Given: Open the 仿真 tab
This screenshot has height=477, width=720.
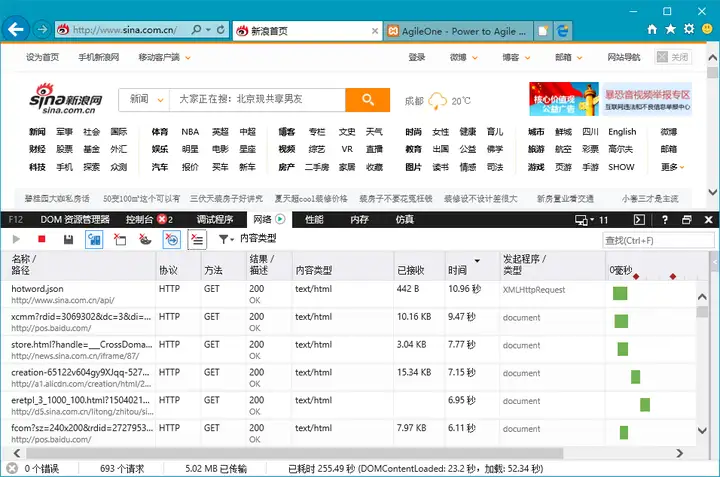Looking at the screenshot, I should pos(405,219).
